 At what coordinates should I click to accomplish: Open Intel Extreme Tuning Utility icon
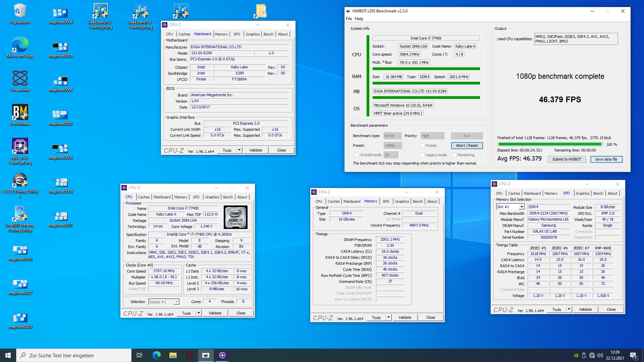click(20, 219)
